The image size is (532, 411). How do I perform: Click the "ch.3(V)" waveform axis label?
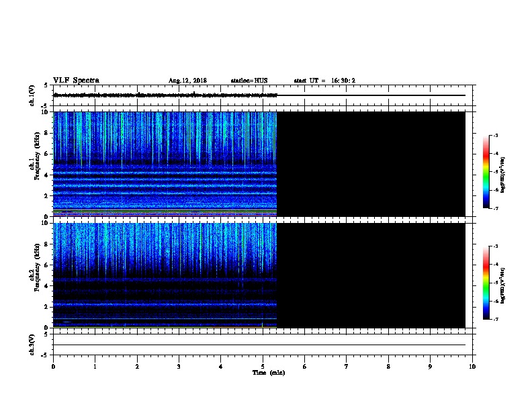click(x=32, y=345)
